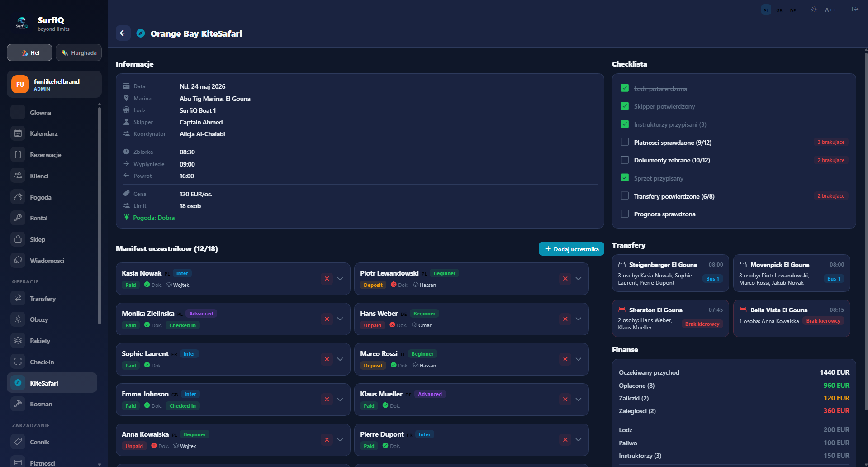Screen dimensions: 868x467
Task: Switch to the Hurghada location tab
Action: (x=79, y=52)
